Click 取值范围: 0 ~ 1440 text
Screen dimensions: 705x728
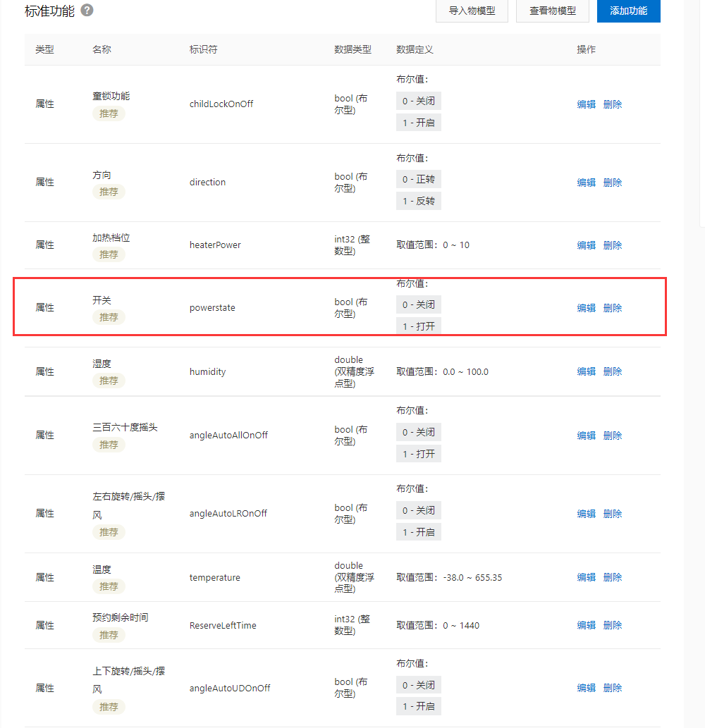coord(438,625)
